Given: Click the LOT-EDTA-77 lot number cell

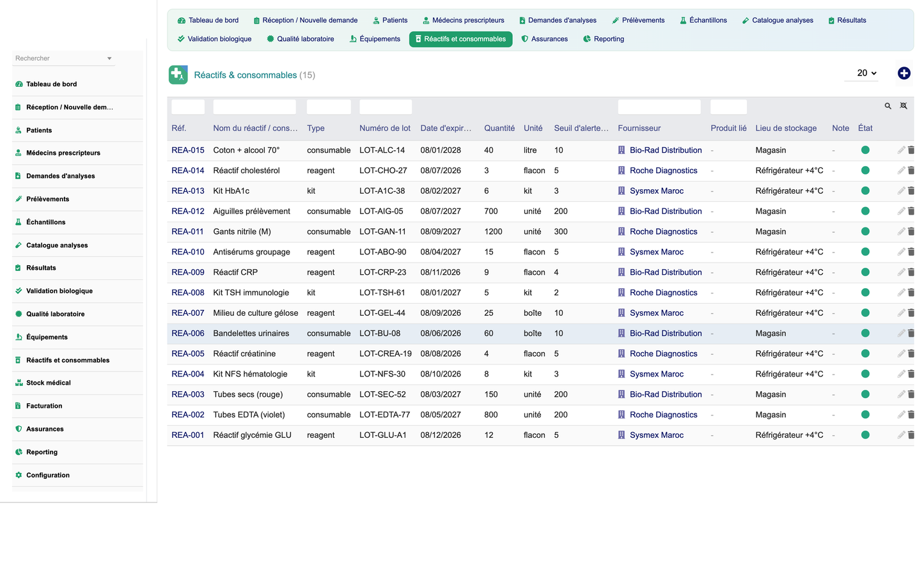Looking at the screenshot, I should point(384,415).
